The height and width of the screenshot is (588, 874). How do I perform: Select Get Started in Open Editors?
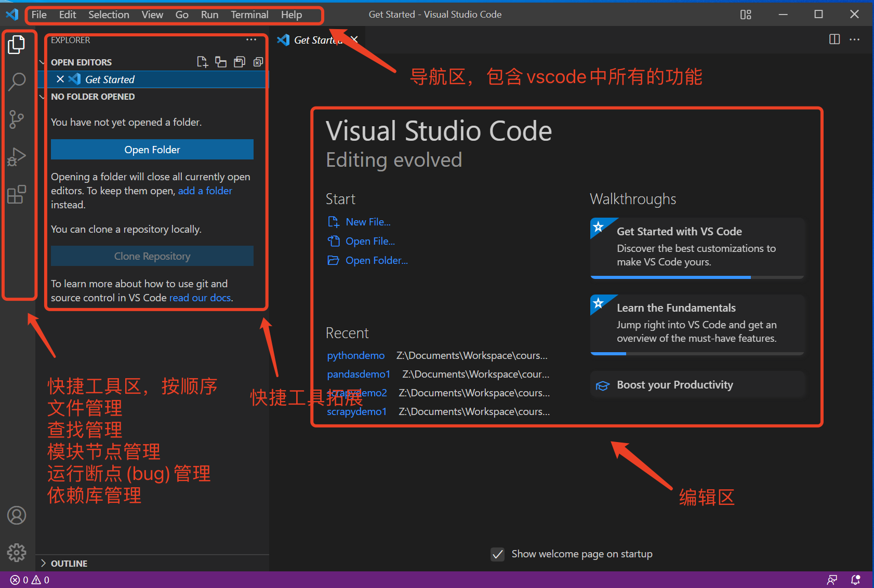(x=152, y=79)
